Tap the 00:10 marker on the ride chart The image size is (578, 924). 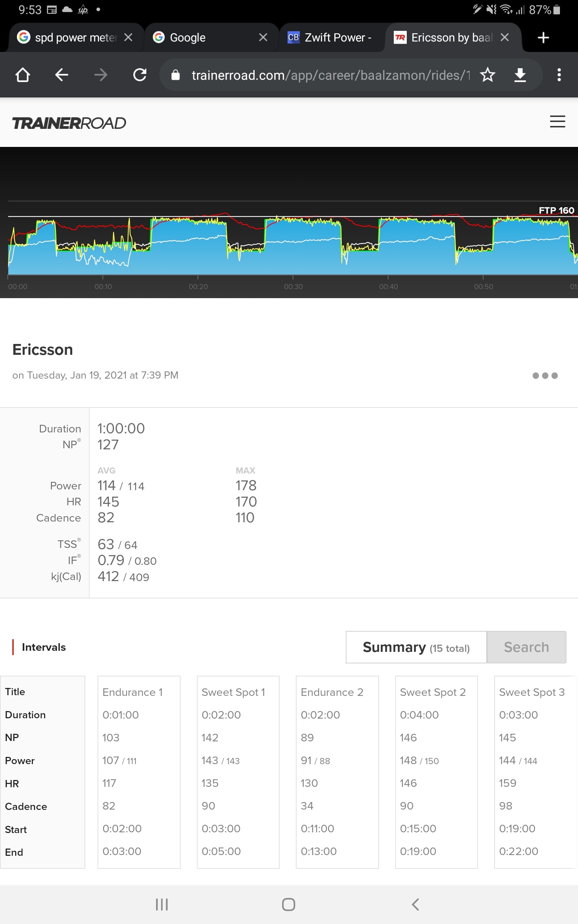coord(103,286)
